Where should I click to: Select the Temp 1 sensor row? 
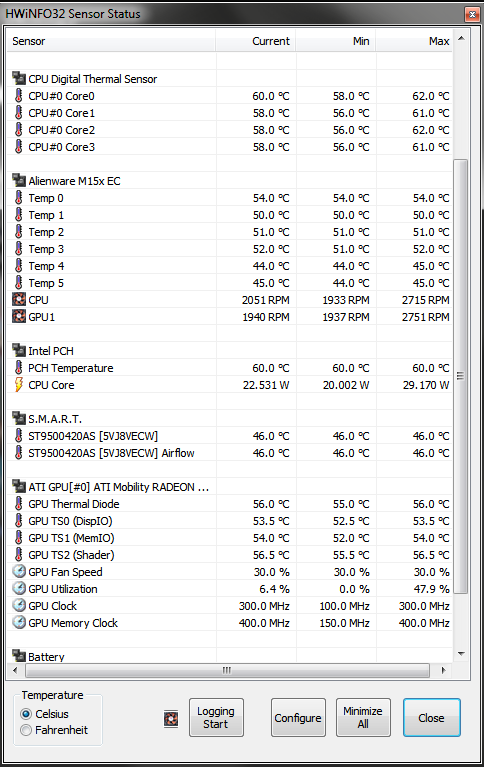pos(230,215)
